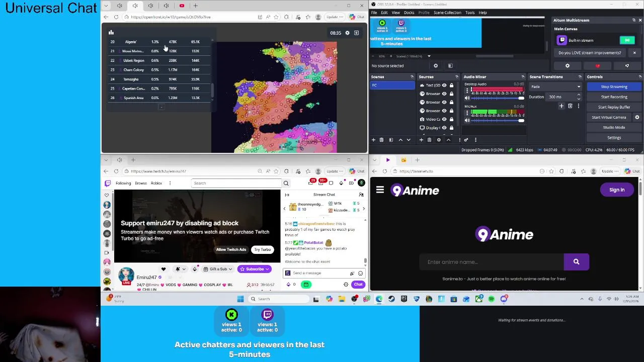Click Stop Streaming in OBS Controls
Image resolution: width=644 pixels, height=362 pixels.
click(614, 87)
